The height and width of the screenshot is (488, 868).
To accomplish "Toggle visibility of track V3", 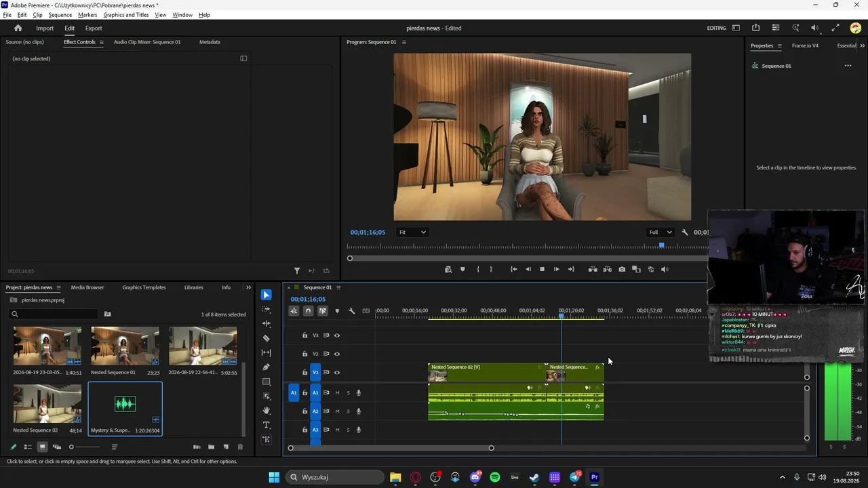I will [x=337, y=335].
